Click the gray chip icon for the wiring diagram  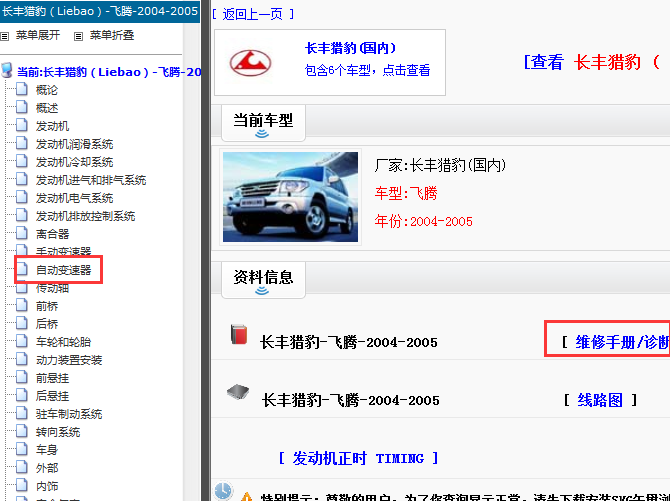coord(238,392)
